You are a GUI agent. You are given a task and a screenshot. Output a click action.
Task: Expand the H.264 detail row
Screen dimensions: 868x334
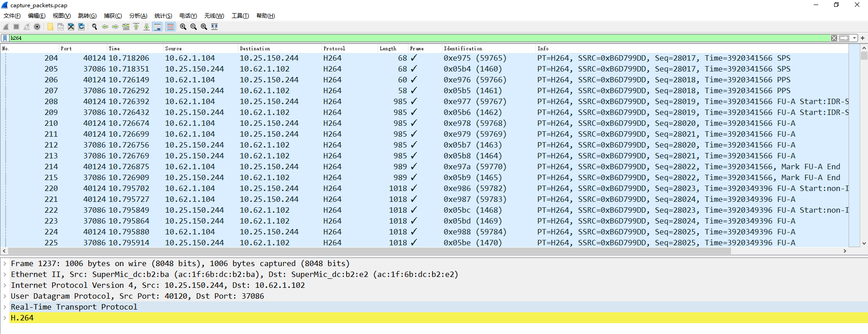[x=5, y=318]
